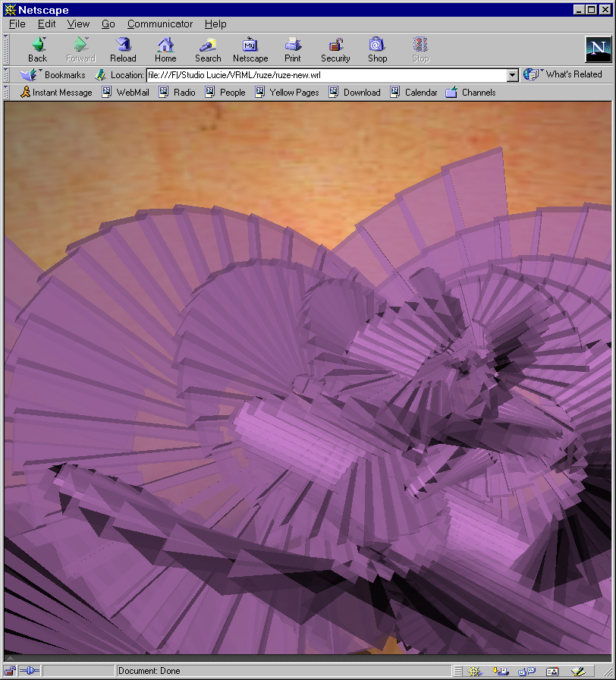Image resolution: width=616 pixels, height=680 pixels.
Task: Open the Inbox mail component icon
Action: pyautogui.click(x=501, y=672)
